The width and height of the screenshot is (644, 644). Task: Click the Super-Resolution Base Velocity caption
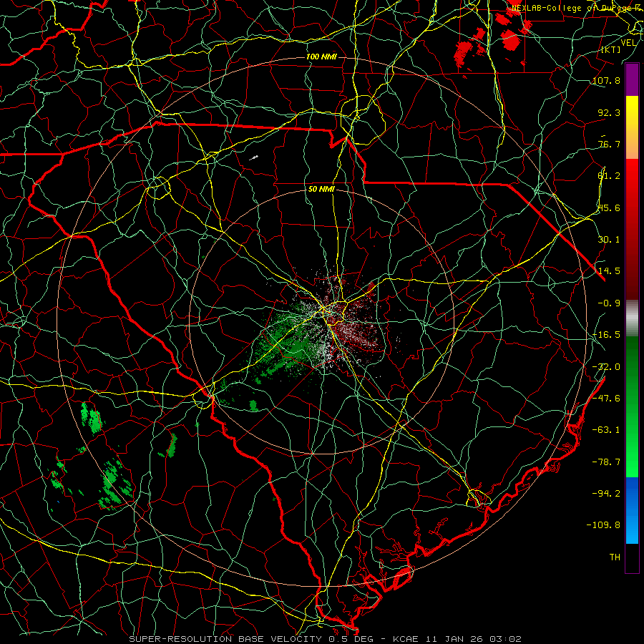point(325,639)
